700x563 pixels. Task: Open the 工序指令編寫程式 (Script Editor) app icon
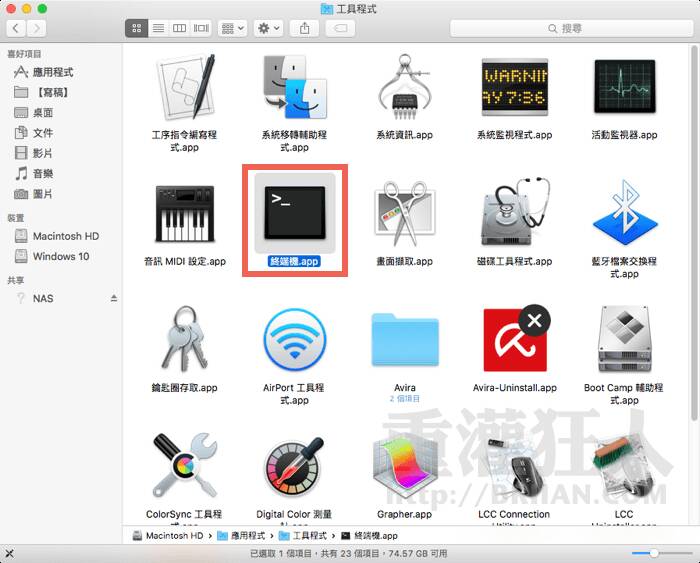(184, 87)
